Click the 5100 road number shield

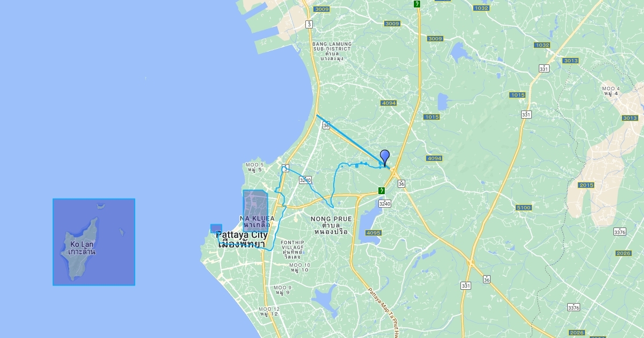524,208
